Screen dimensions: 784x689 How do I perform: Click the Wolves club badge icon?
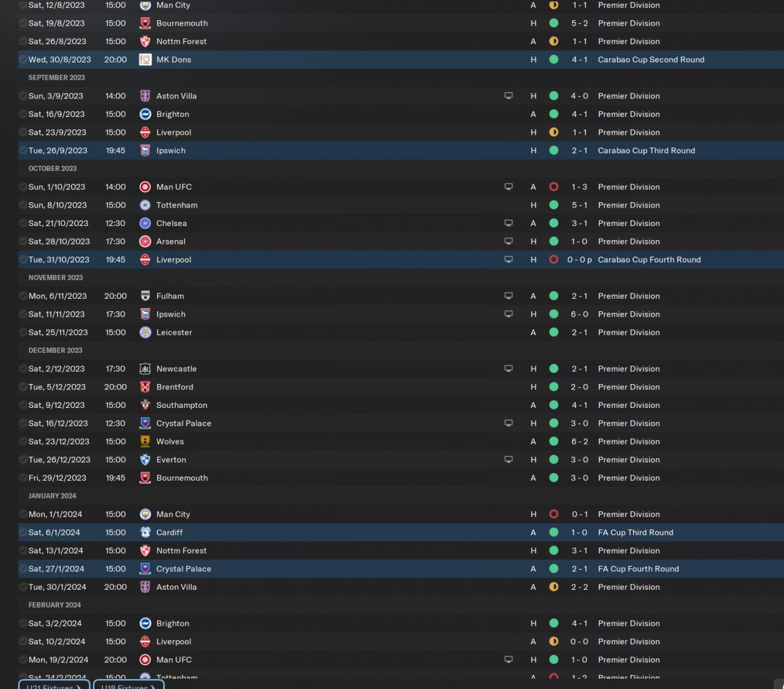click(145, 442)
